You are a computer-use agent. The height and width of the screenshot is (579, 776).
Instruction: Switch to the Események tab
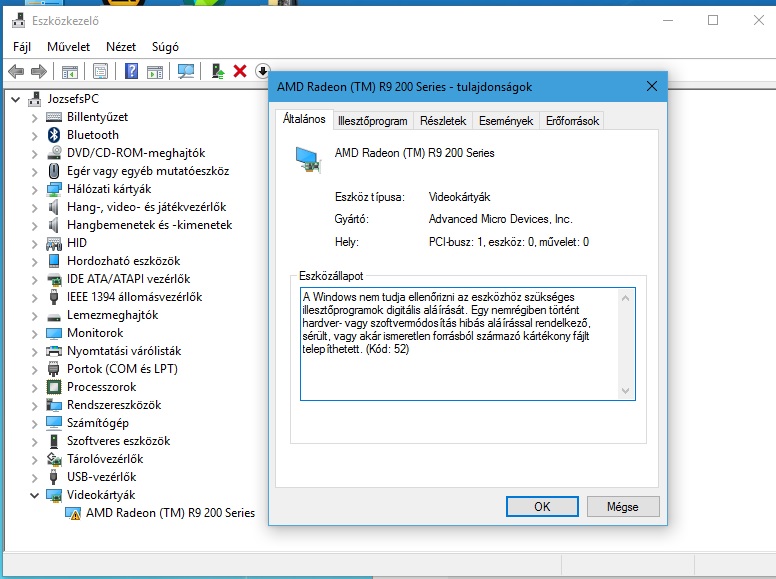pos(506,121)
